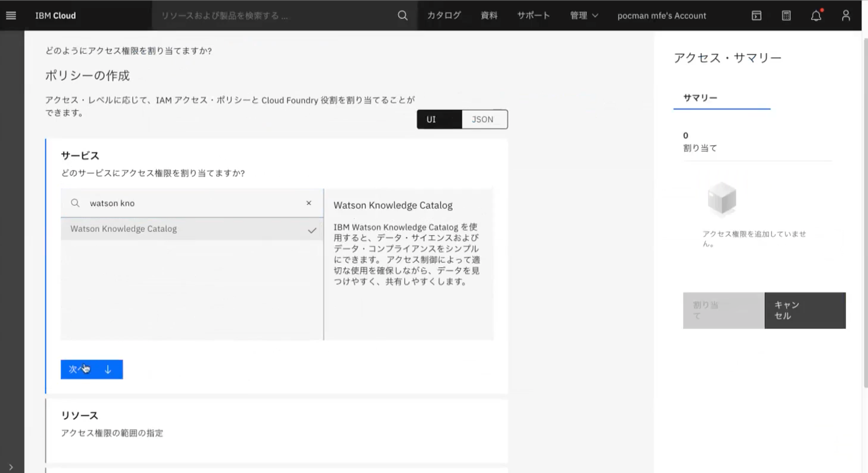The image size is (868, 473).
Task: Switch policy editor to UI mode
Action: tap(439, 119)
